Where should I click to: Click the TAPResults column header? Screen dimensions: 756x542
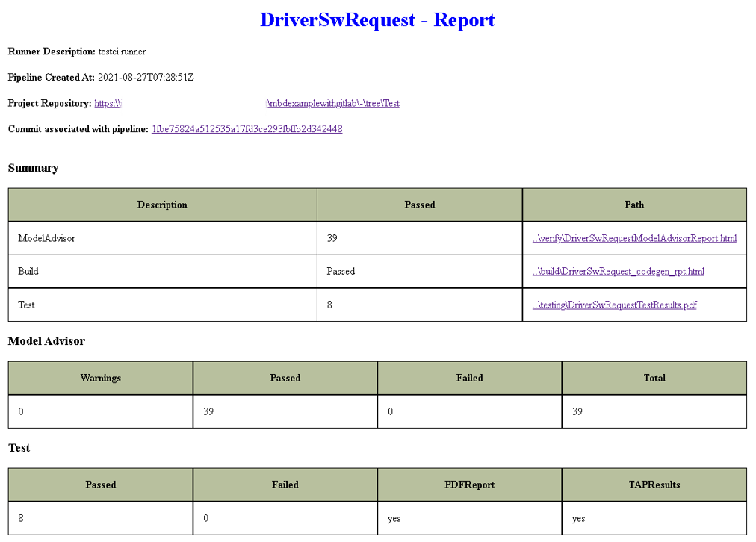click(x=654, y=485)
